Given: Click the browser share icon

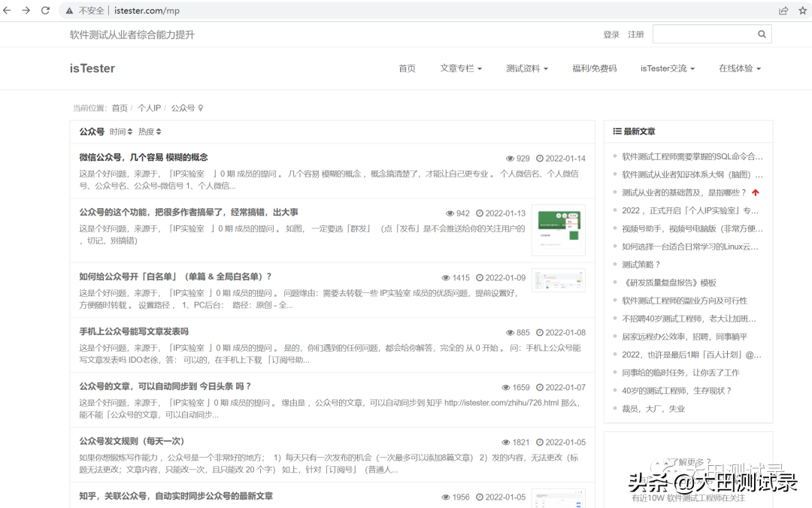Looking at the screenshot, I should (783, 11).
